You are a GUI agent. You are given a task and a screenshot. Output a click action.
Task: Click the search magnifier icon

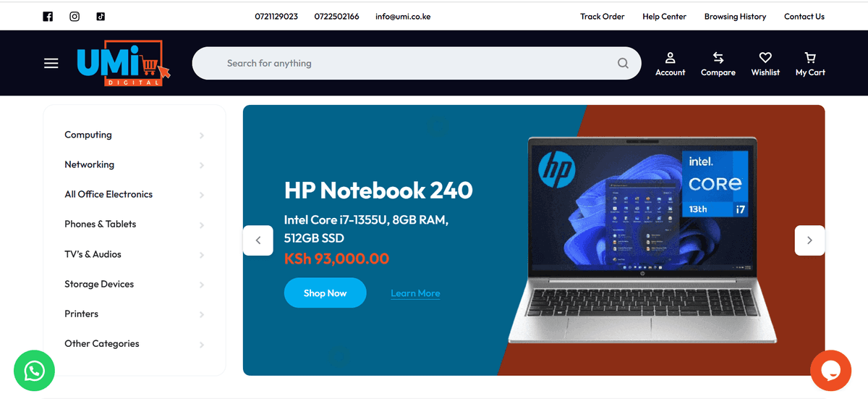pyautogui.click(x=623, y=64)
